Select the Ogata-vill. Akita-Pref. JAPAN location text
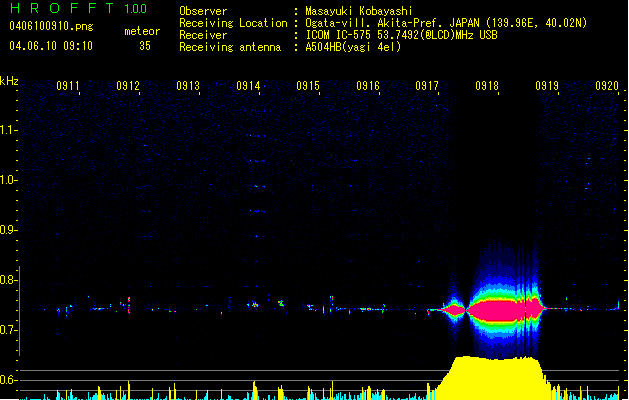629x400 pixels. [x=446, y=23]
